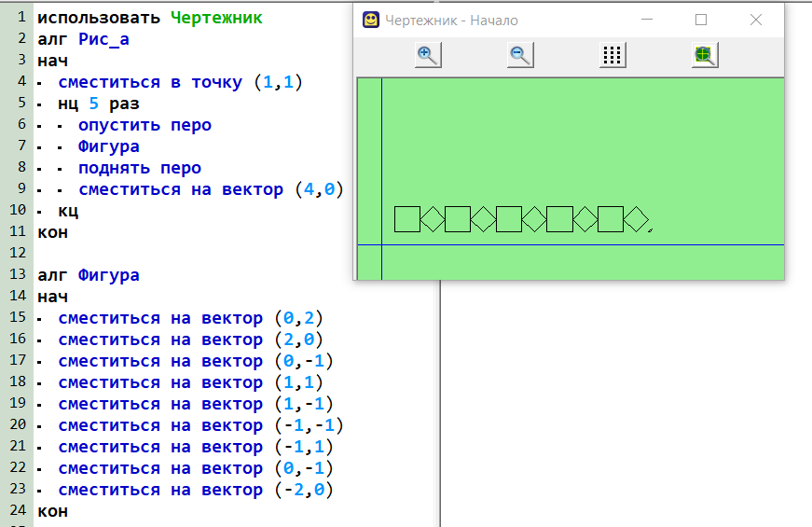Click line number 20 in the gutter
812x527 pixels.
click(18, 424)
